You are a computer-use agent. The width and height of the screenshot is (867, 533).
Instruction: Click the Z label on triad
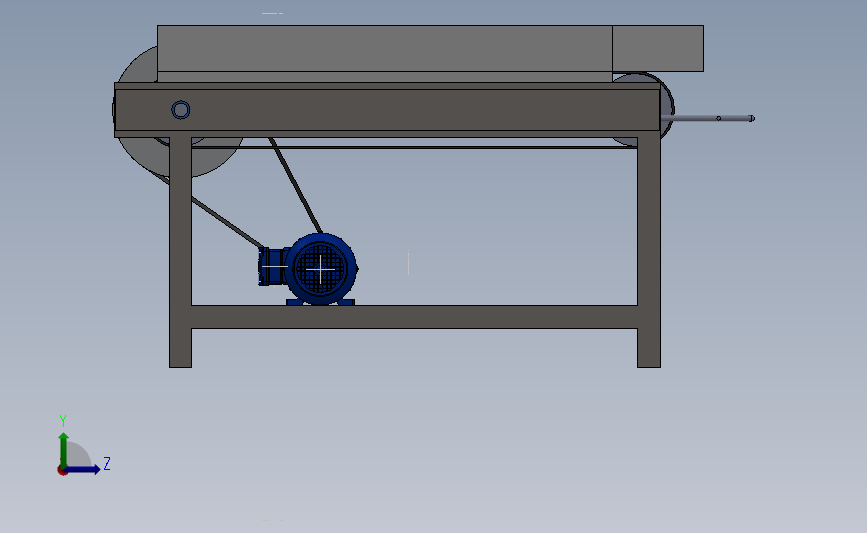point(107,463)
